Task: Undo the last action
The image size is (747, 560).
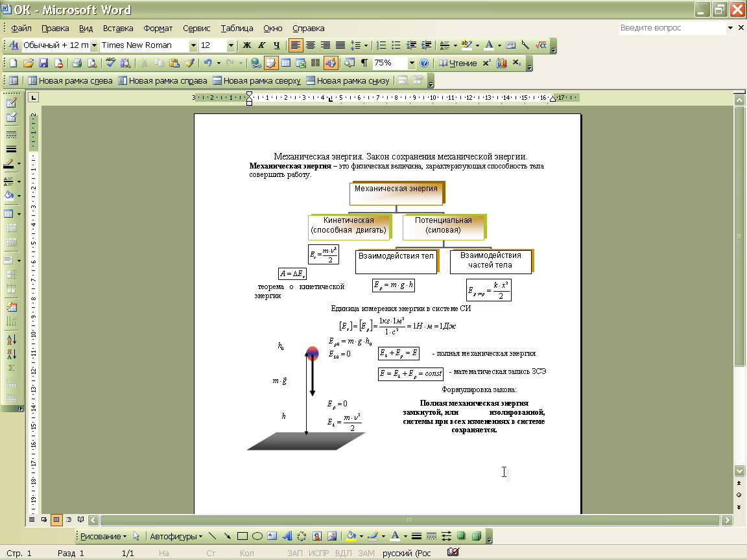Action: click(207, 63)
